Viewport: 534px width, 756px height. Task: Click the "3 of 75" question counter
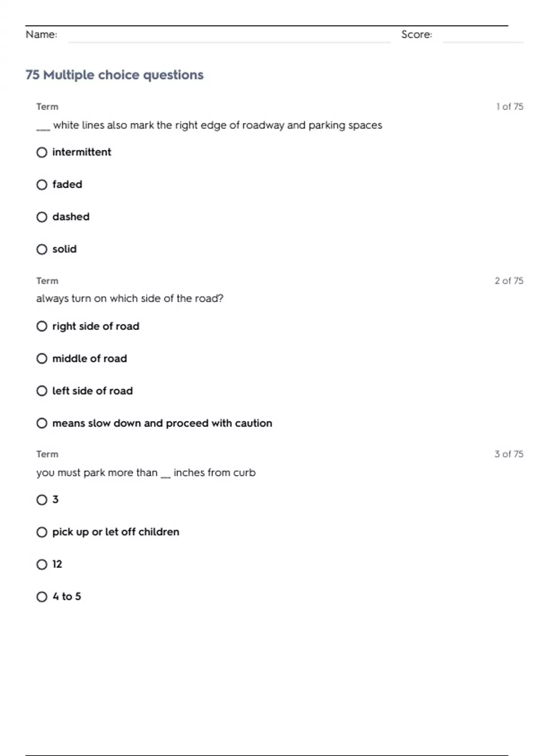(x=509, y=454)
